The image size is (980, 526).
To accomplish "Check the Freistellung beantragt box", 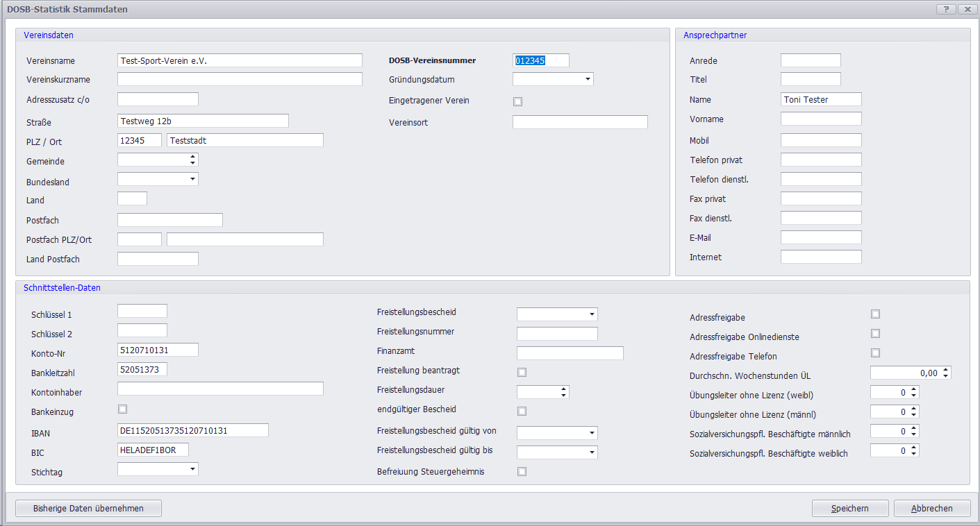I will pyautogui.click(x=522, y=372).
